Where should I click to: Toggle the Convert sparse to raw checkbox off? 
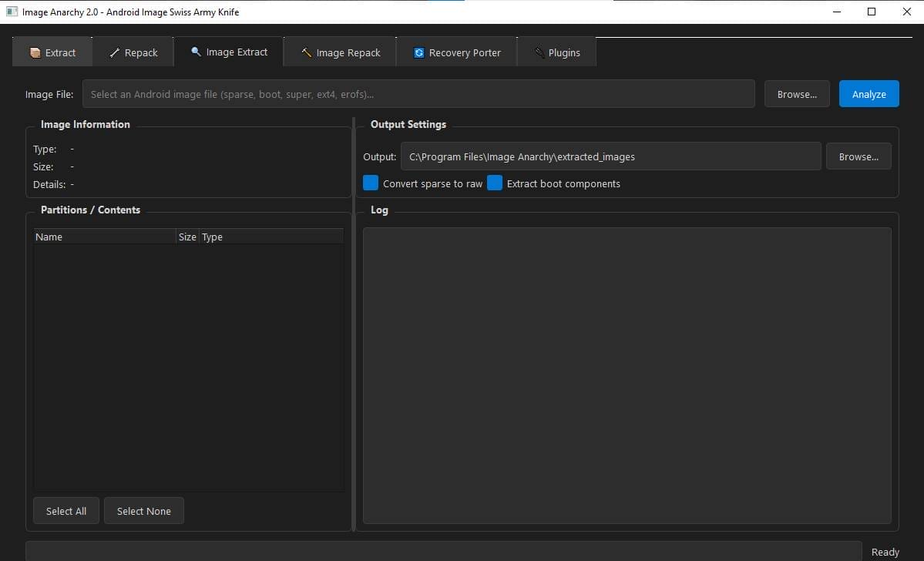(370, 183)
